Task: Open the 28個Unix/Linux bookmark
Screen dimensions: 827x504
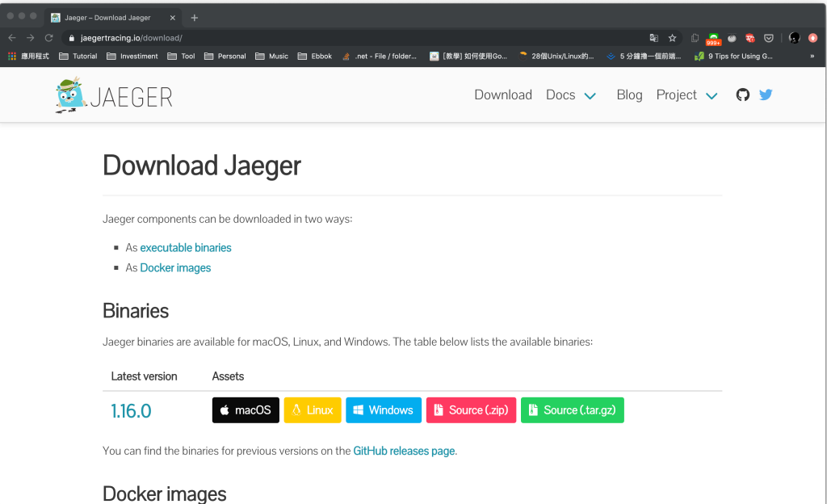Action: [556, 56]
